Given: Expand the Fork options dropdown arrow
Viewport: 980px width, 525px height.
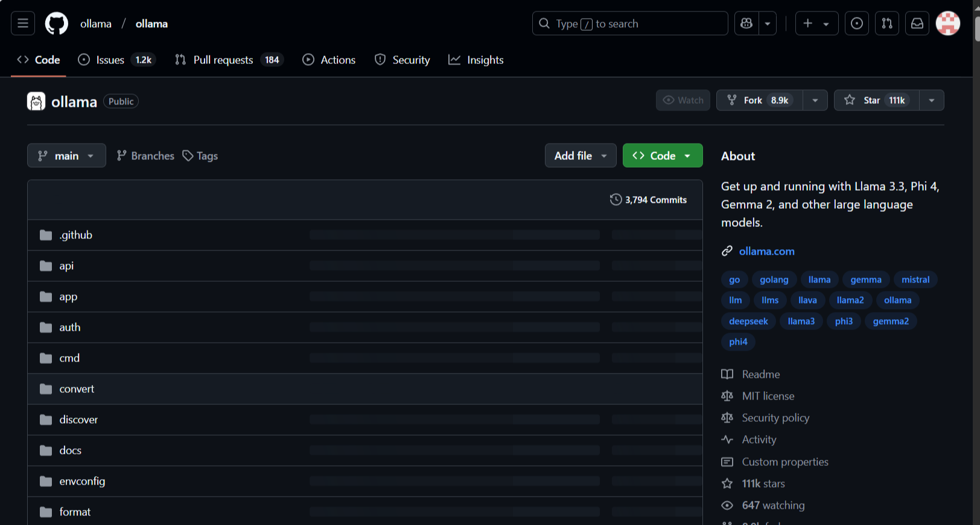Looking at the screenshot, I should click(x=815, y=100).
